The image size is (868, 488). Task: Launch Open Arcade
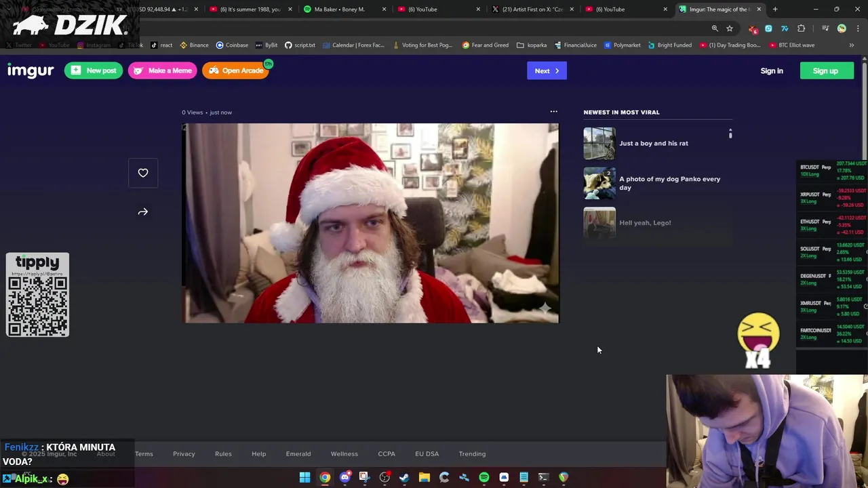pyautogui.click(x=236, y=70)
